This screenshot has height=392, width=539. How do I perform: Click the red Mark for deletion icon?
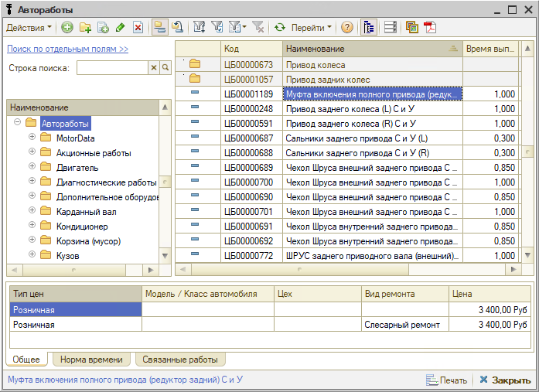pyautogui.click(x=138, y=27)
